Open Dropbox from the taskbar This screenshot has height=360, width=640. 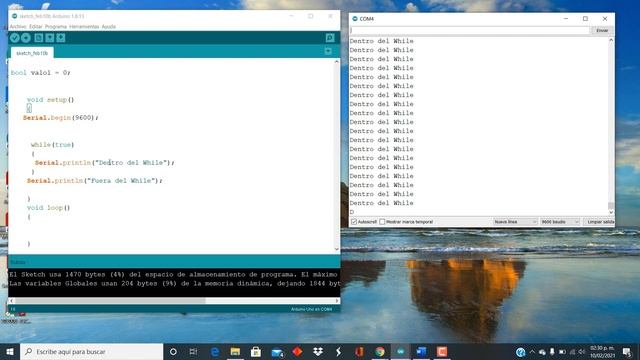(x=318, y=351)
